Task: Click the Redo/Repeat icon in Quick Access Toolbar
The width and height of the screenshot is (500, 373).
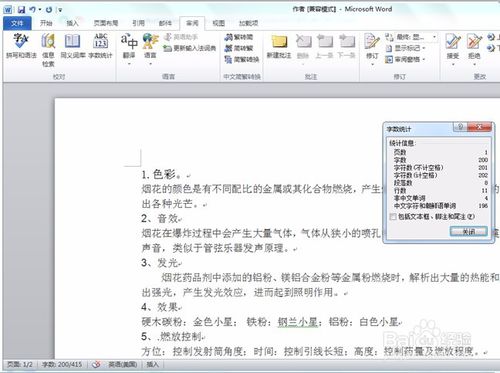Action: click(x=49, y=10)
